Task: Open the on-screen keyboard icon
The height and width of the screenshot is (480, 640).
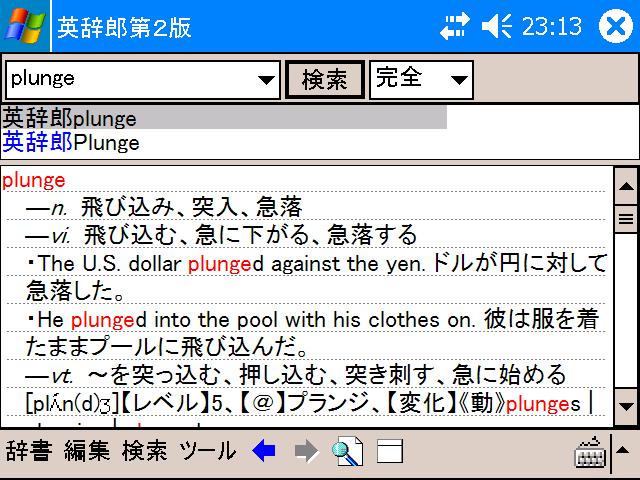Action: 590,452
